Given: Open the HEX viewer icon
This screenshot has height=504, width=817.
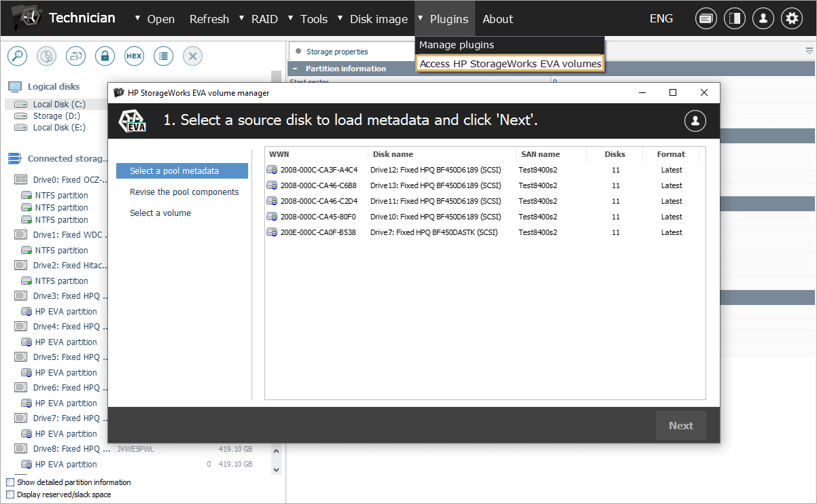Looking at the screenshot, I should [134, 56].
